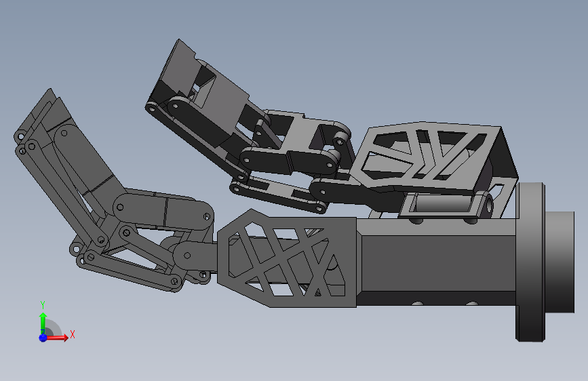Select the lower hexagonal lattice bracket
588x381 pixels.
click(286, 258)
